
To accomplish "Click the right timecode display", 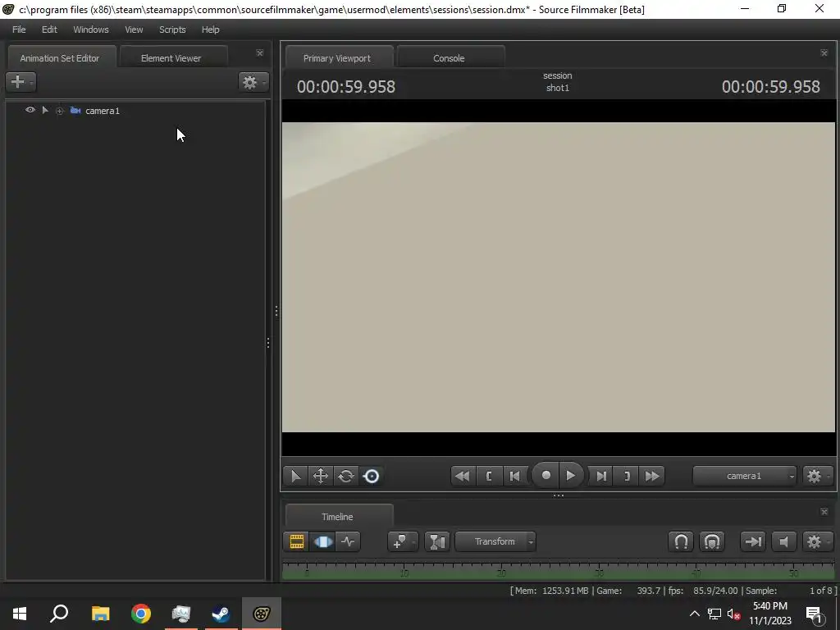I will (771, 87).
